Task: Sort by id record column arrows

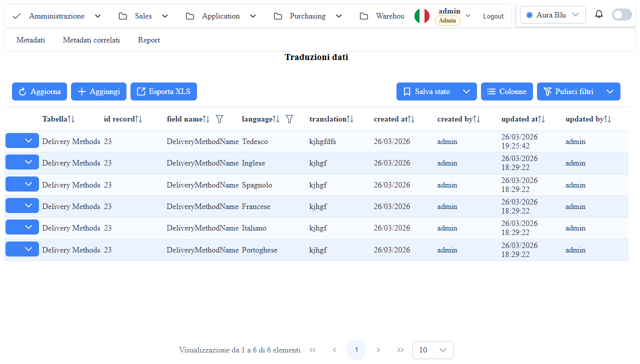Action: 138,119
